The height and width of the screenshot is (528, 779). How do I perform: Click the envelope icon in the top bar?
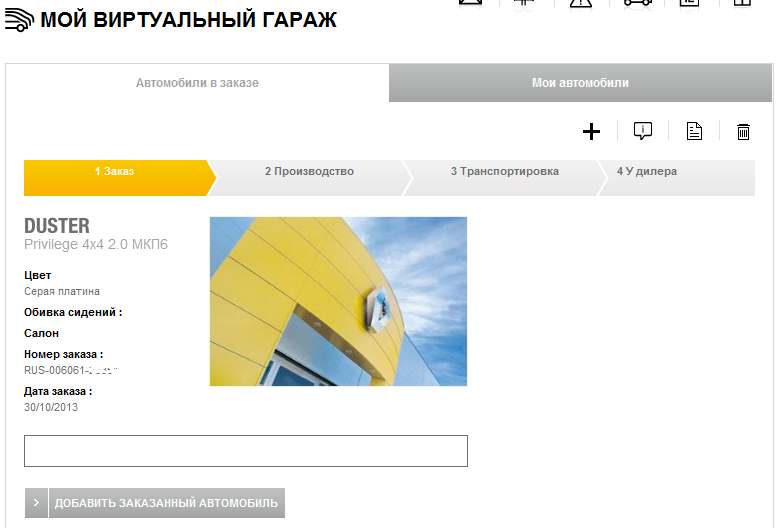[470, 2]
